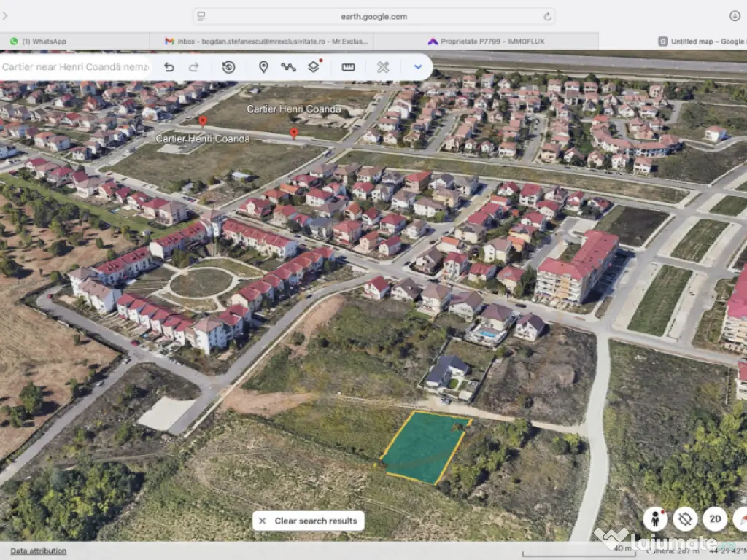Select the draw path or polygon tool
Screen dimensions: 747x560
(x=288, y=67)
